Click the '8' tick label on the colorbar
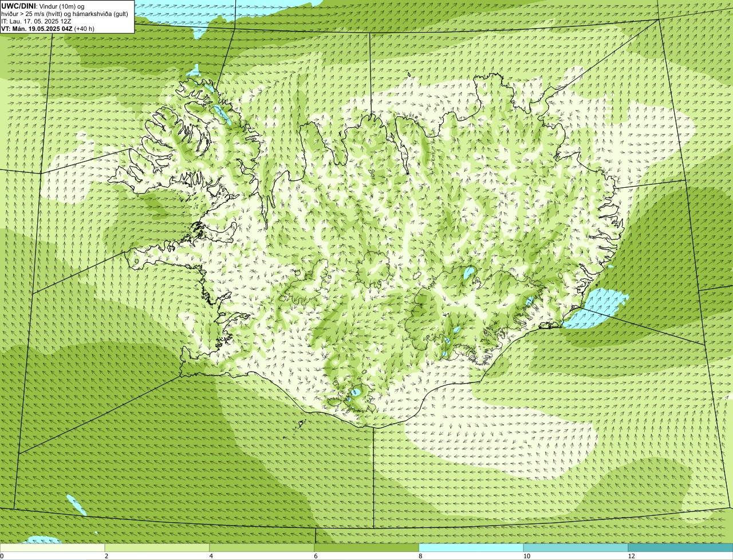The height and width of the screenshot is (560, 733). tap(420, 556)
